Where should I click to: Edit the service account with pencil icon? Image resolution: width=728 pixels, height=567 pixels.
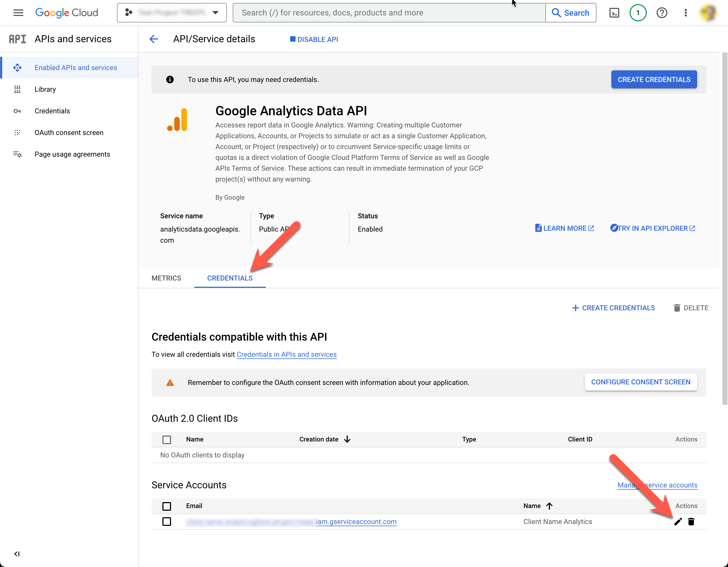[678, 522]
